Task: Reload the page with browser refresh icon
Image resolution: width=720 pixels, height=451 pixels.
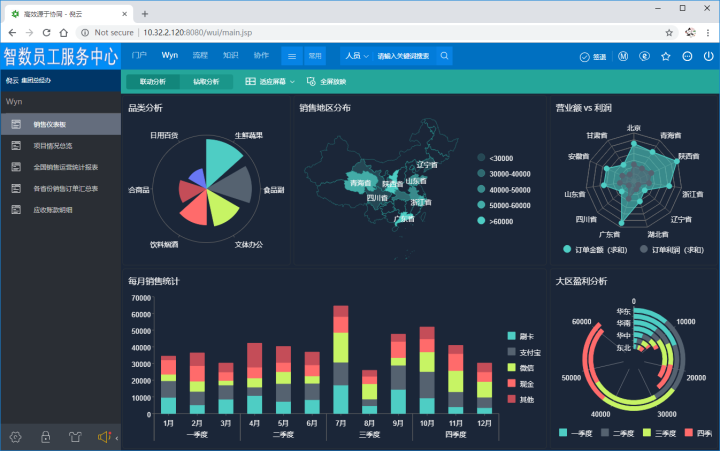Action: tap(46, 33)
